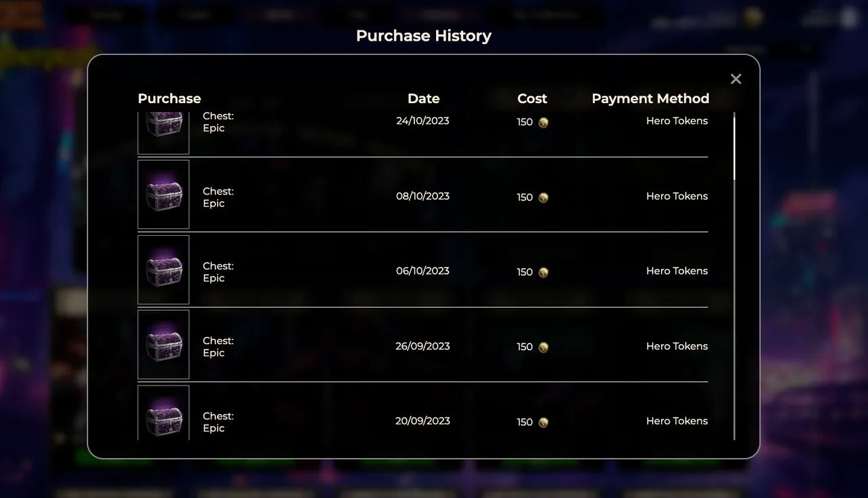Click the Epic chest thumbnail dated 24/10/2023
868x498 pixels.
[163, 133]
